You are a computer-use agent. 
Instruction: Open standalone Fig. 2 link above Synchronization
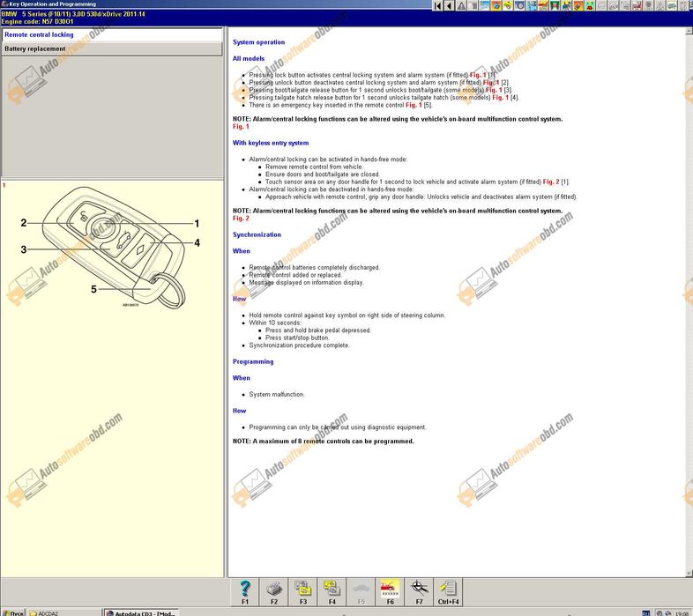pos(241,219)
